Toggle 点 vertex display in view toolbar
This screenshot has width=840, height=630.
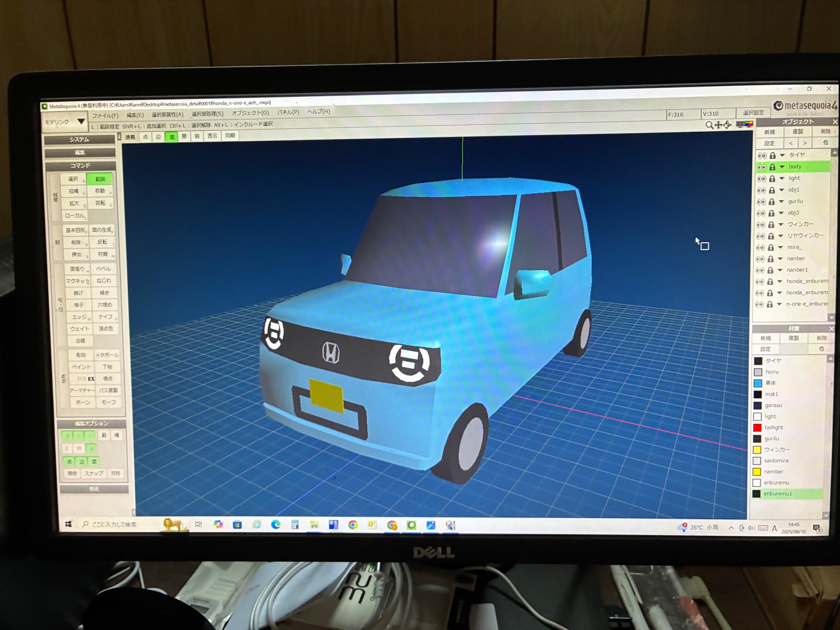145,137
